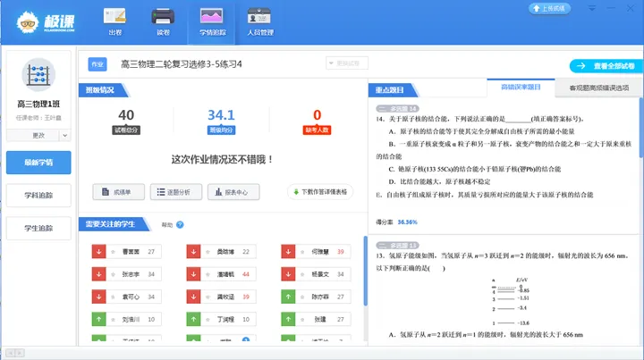Click the abacus class avatar icon
Screen dimensions: 644x360
(x=38, y=75)
